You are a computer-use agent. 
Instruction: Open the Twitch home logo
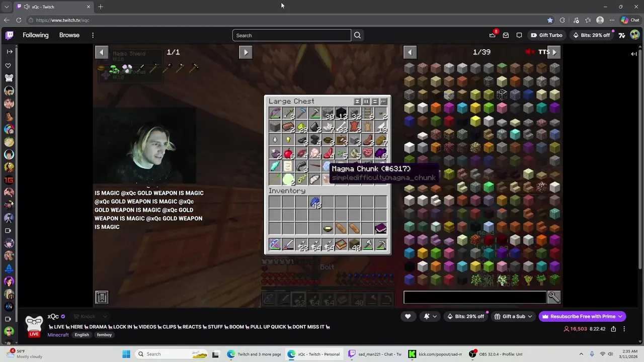coord(10,35)
